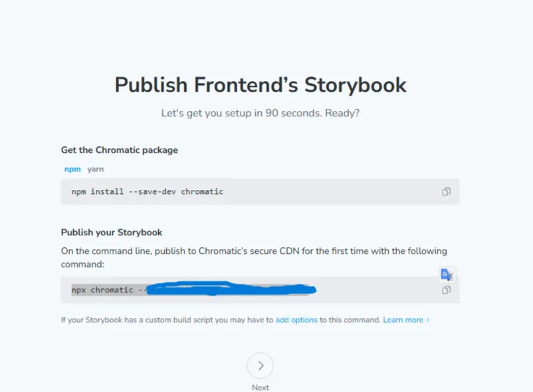533x392 pixels.
Task: Click the Chromatic's secure CDN paragraph
Action: coord(254,258)
